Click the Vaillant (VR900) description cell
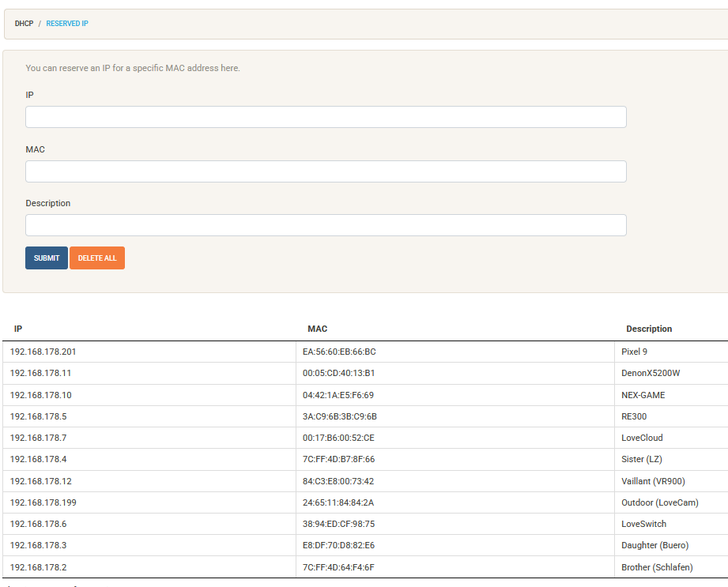The width and height of the screenshot is (728, 587). [x=656, y=480]
